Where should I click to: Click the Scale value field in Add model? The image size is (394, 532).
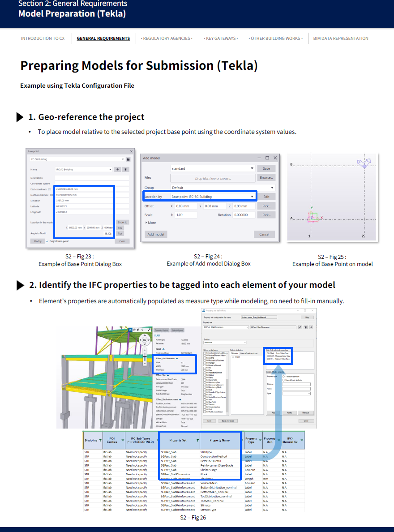pyautogui.click(x=186, y=215)
